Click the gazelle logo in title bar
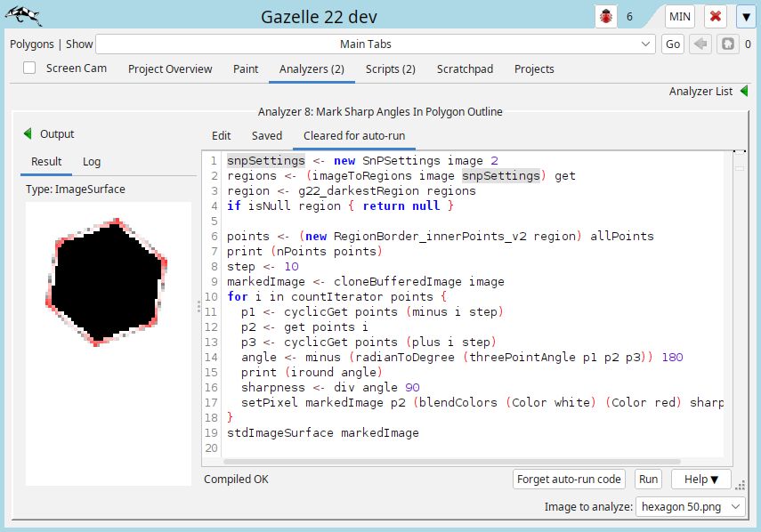This screenshot has height=532, width=761. 22,16
